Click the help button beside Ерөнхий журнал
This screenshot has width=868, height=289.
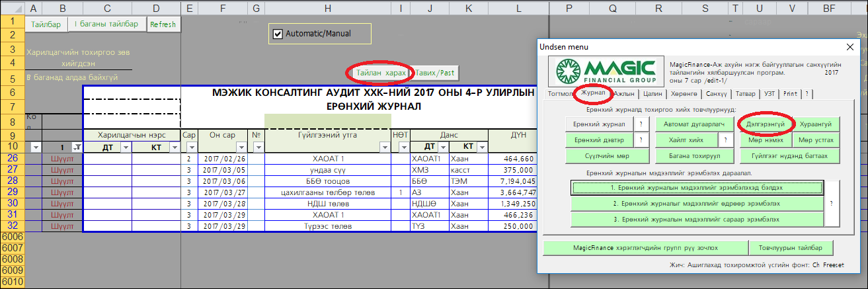tap(640, 124)
